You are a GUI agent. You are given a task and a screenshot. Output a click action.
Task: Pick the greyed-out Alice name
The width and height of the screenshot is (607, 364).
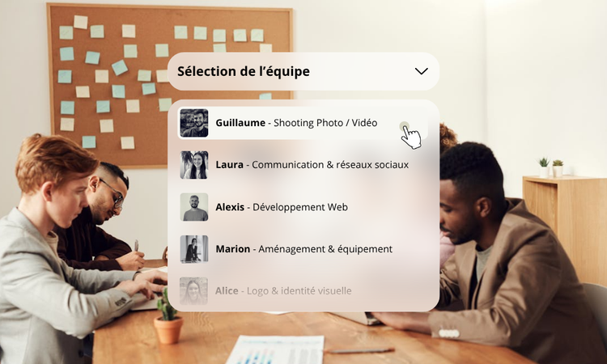point(227,290)
